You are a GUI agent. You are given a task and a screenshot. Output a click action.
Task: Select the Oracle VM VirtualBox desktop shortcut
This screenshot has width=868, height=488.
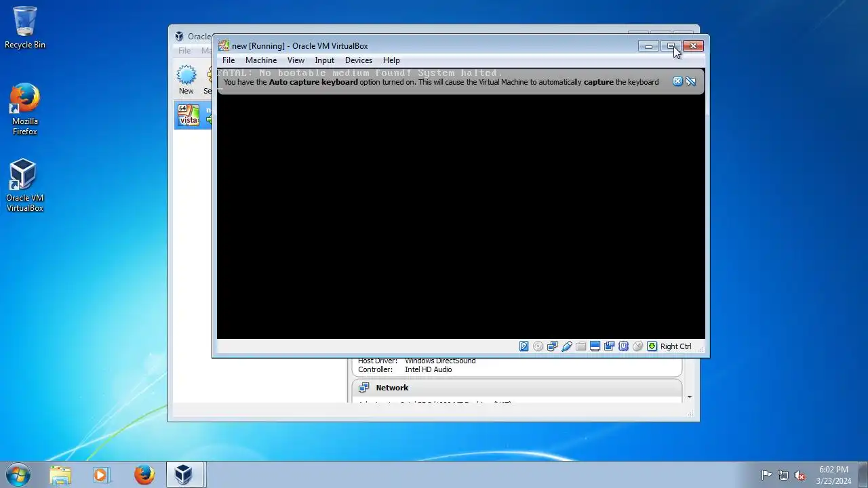[x=25, y=186]
